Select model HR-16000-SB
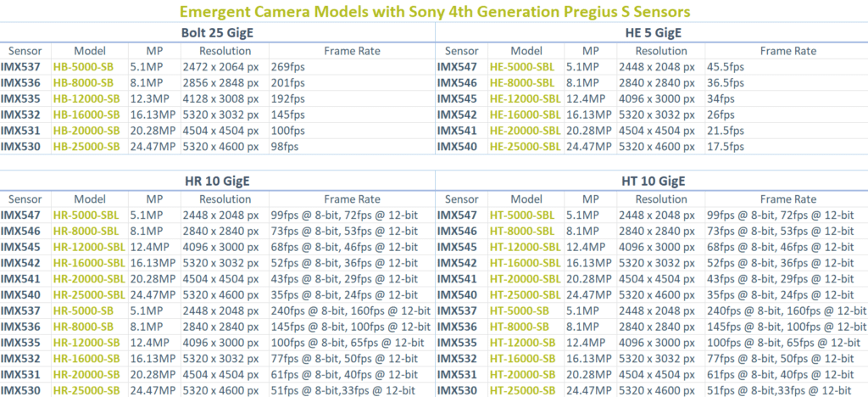Screen dimensions: 868x397 [87, 358]
